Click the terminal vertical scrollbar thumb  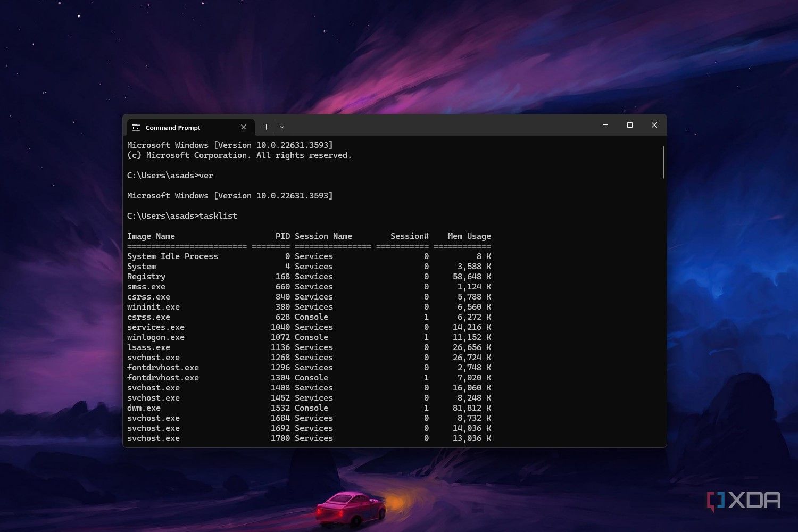pos(663,162)
